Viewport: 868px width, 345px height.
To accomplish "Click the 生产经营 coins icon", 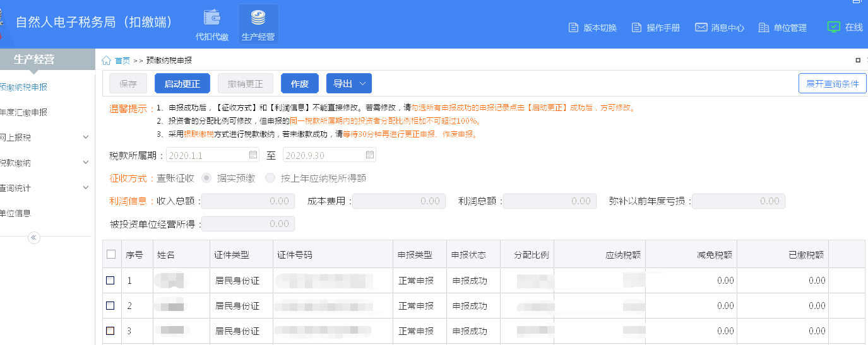I will pyautogui.click(x=258, y=18).
